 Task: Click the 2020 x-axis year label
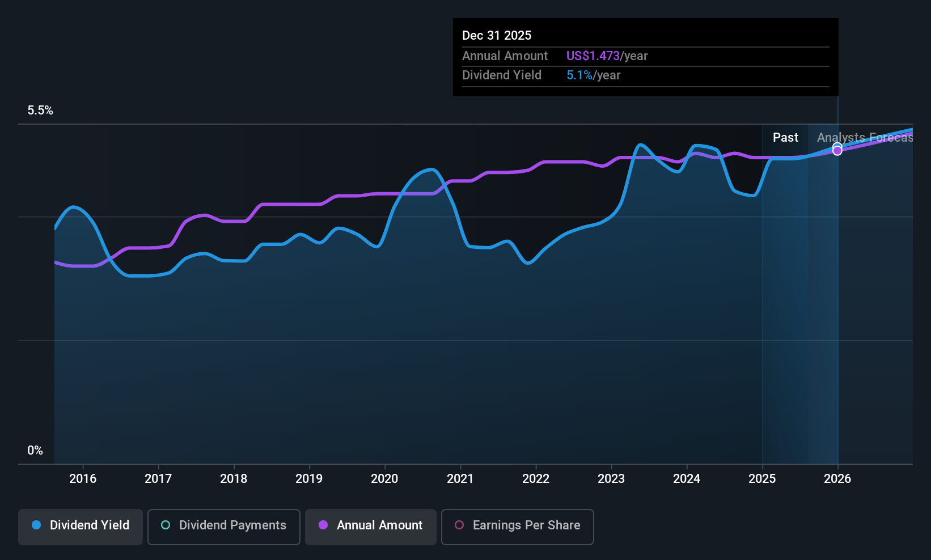coord(384,479)
